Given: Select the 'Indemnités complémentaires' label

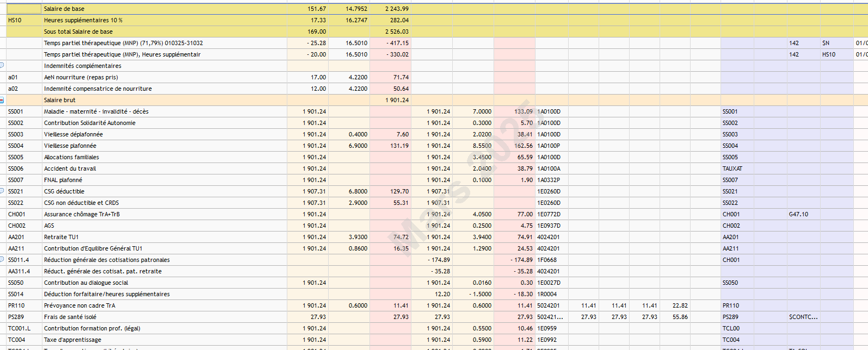Looking at the screenshot, I should pos(83,66).
